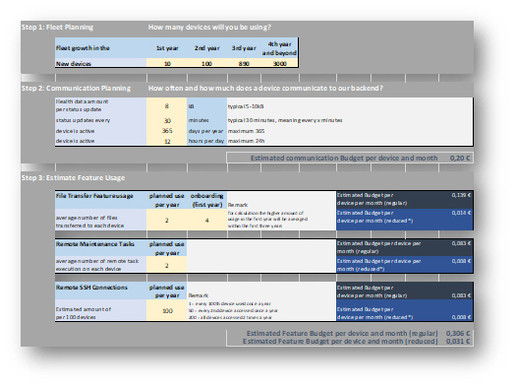Select the 4th year and beyond cell showing 3000

[280, 63]
